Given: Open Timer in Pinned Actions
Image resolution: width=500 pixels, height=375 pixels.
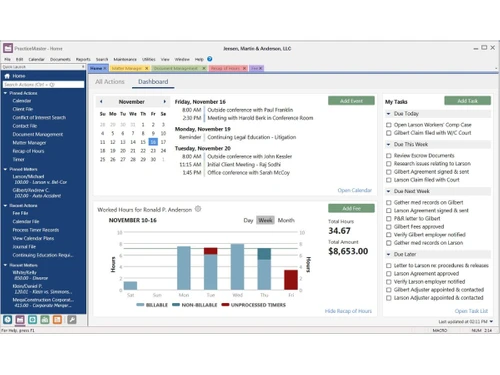Looking at the screenshot, I should click(x=18, y=160).
